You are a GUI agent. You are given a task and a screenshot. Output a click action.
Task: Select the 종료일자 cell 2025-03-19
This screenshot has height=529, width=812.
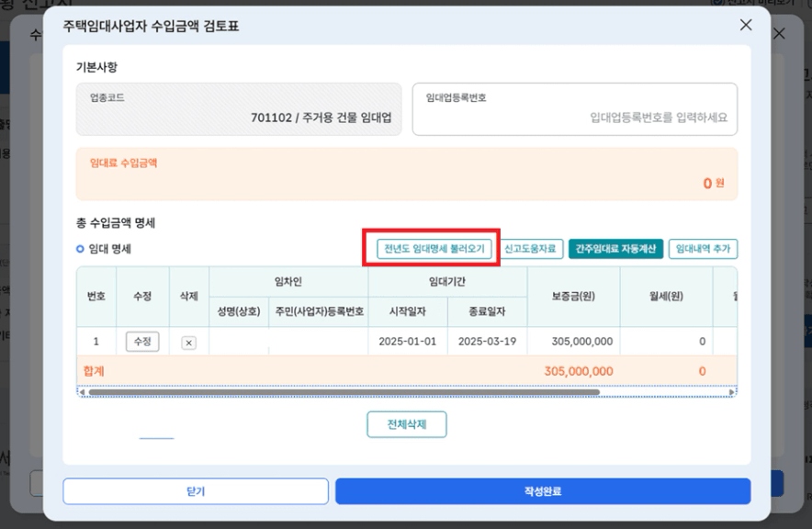(486, 342)
